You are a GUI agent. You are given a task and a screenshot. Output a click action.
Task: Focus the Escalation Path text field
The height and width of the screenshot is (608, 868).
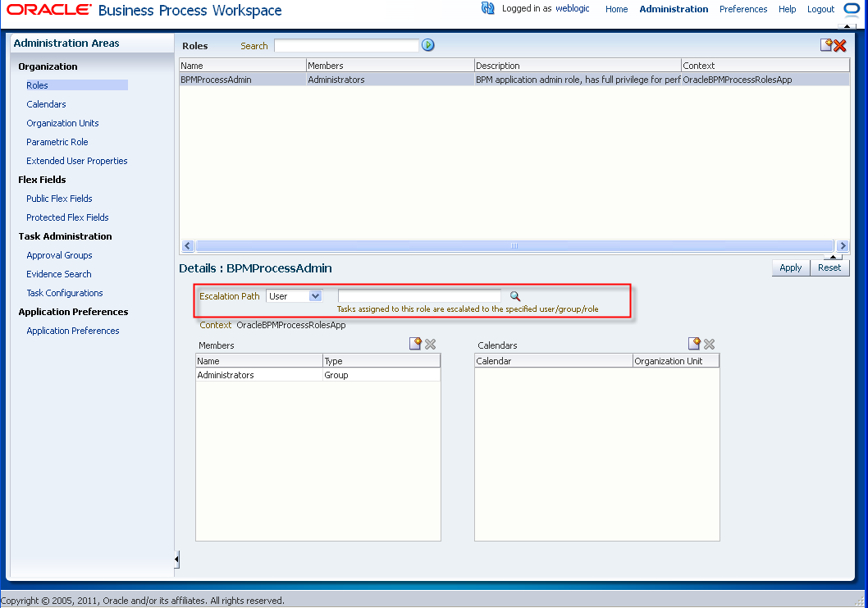coord(419,295)
